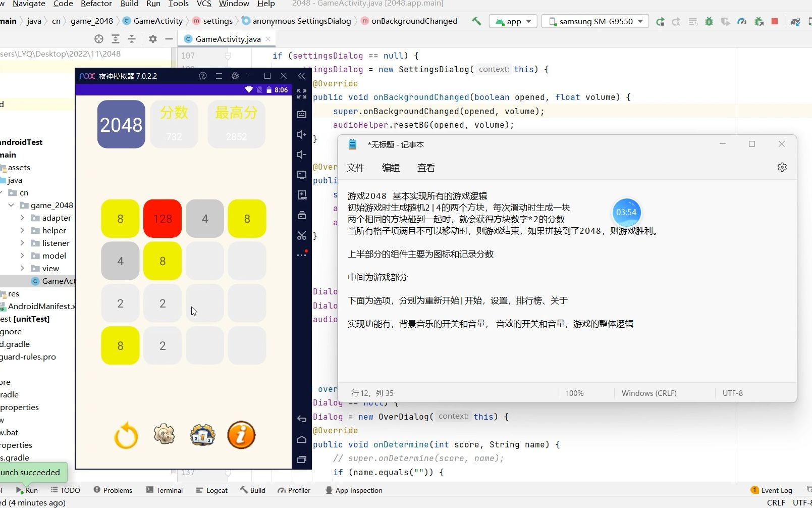The height and width of the screenshot is (508, 812).
Task: Increase volume with the volume+ icon in Nox sidebar
Action: 302,134
